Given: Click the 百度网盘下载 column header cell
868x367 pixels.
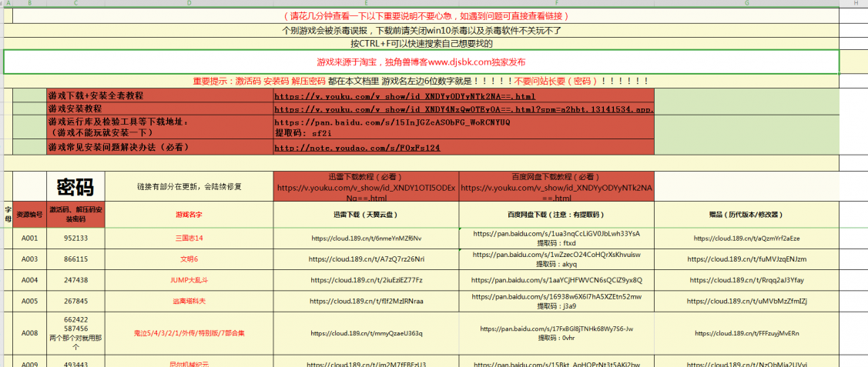Looking at the screenshot, I should pos(557,214).
